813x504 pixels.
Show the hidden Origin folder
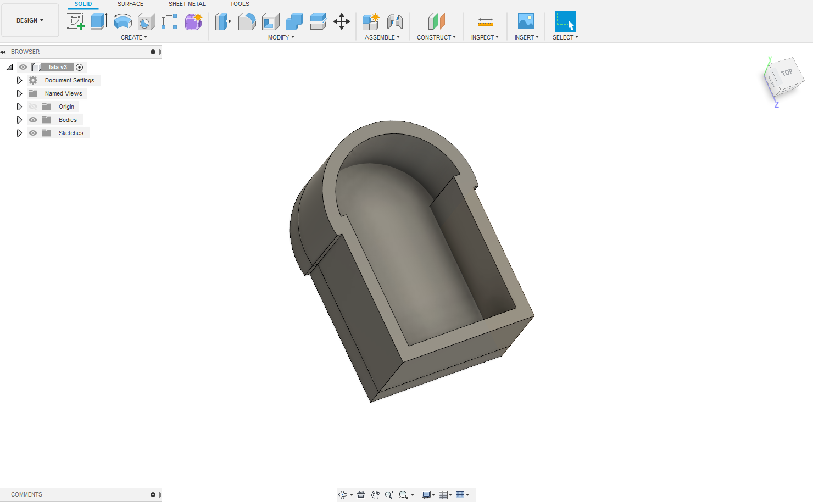tap(33, 107)
